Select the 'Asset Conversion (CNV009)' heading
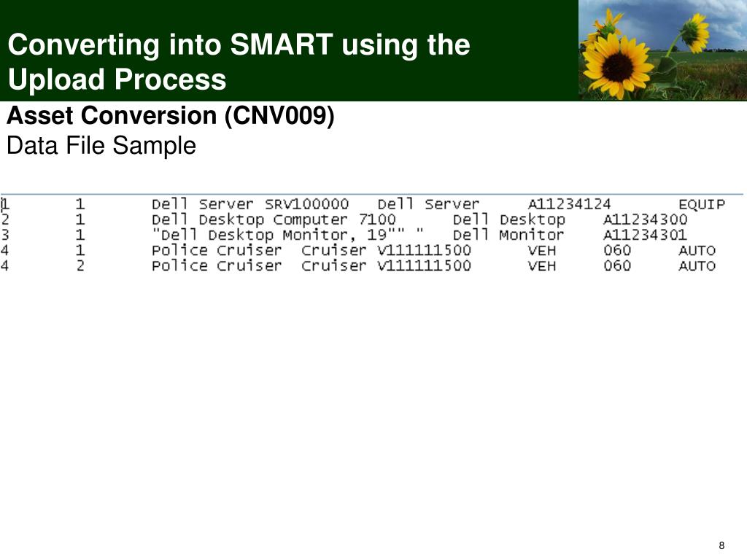This screenshot has height=560, width=747. [171, 116]
